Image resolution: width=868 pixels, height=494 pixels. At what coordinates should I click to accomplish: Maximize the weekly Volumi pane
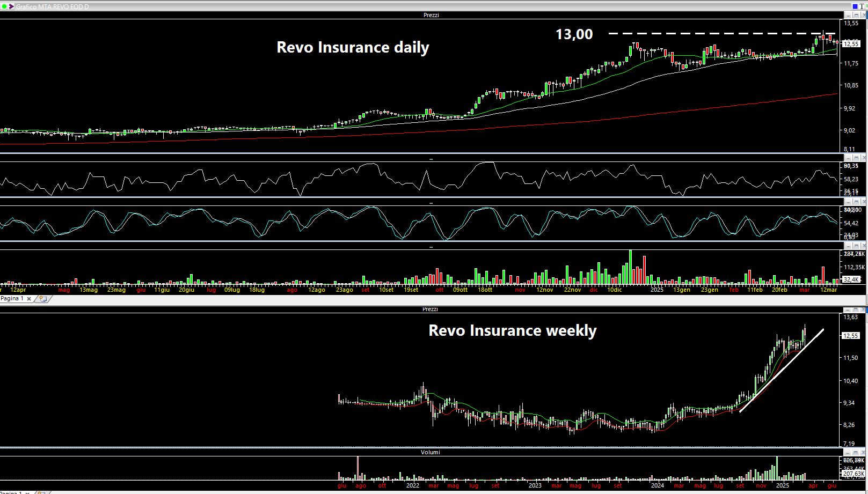pyautogui.click(x=856, y=453)
